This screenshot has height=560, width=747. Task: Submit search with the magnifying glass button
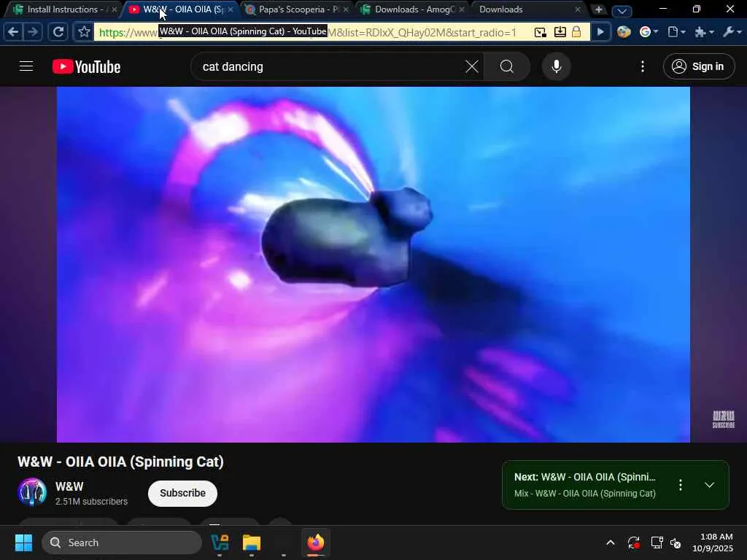click(507, 66)
